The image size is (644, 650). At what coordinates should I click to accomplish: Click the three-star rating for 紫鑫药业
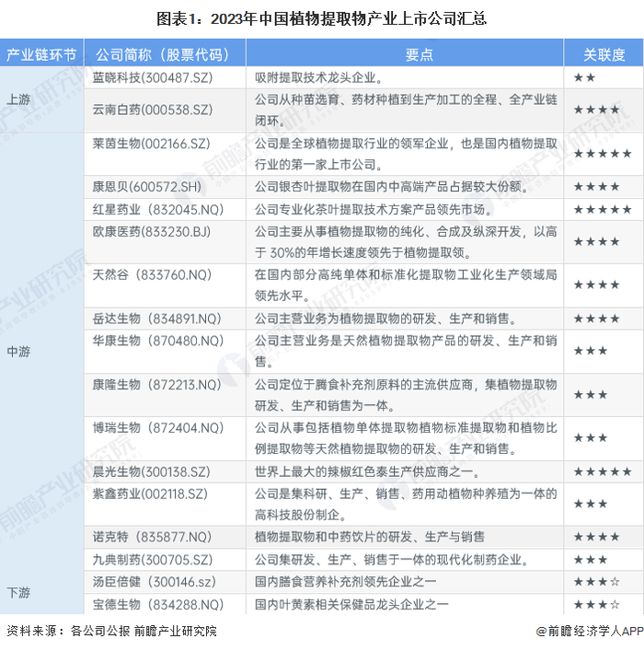click(591, 505)
